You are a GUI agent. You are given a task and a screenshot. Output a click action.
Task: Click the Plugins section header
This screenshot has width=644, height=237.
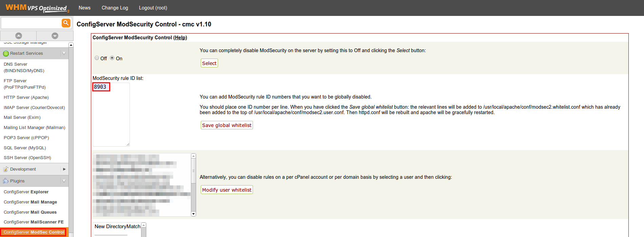(x=34, y=181)
